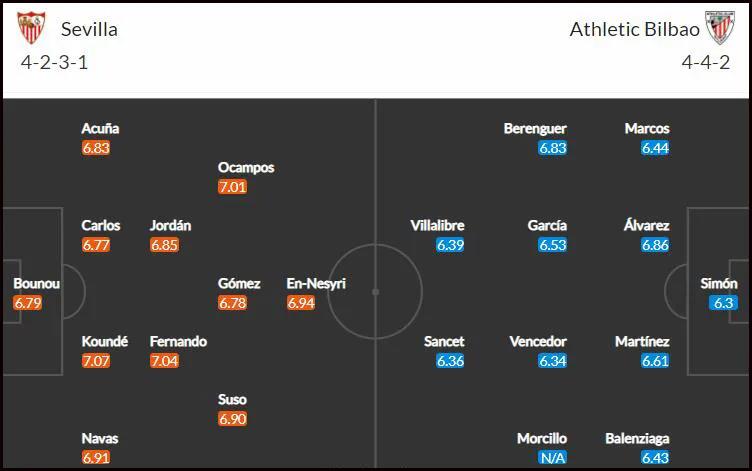Select Fernando's 7.04 rating badge
This screenshot has height=471, width=752.
coord(164,361)
